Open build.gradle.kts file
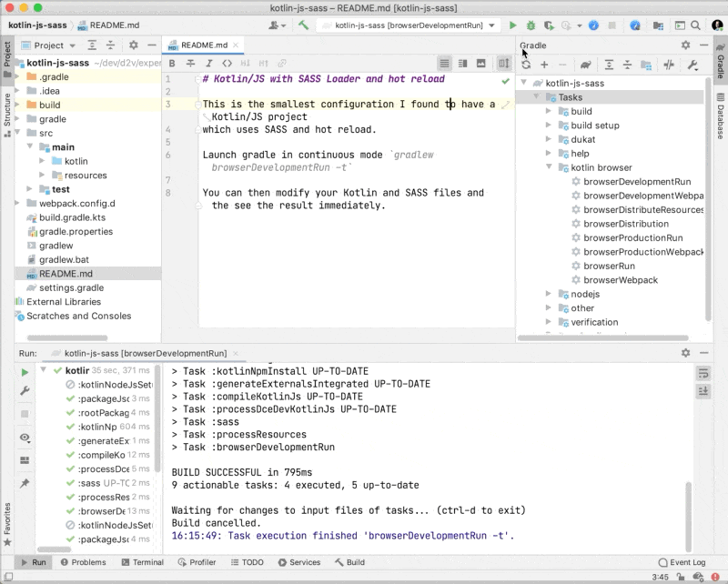Screen dimensions: 728x584 72,217
